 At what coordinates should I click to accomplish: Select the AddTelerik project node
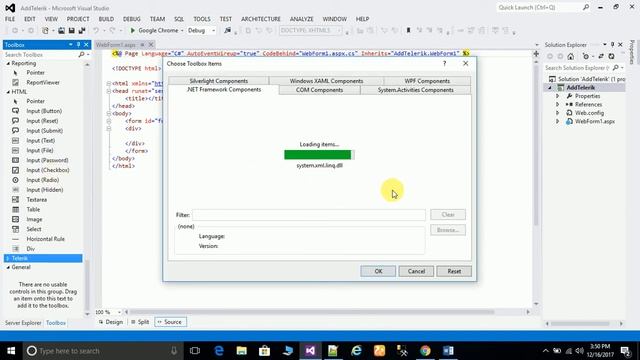point(580,87)
